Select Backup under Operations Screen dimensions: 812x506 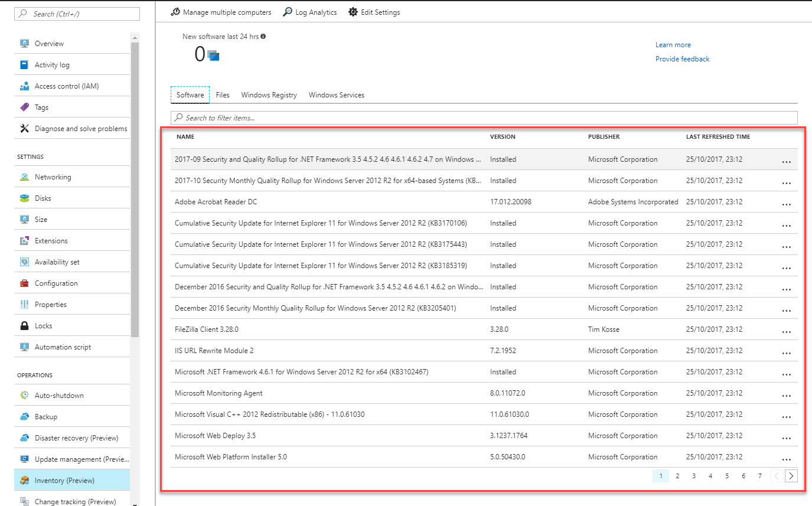(44, 416)
